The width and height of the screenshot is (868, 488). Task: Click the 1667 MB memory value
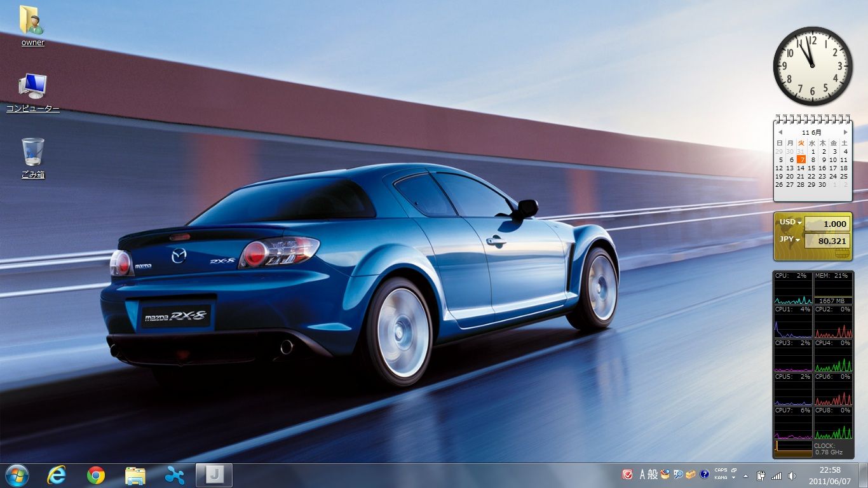[832, 301]
